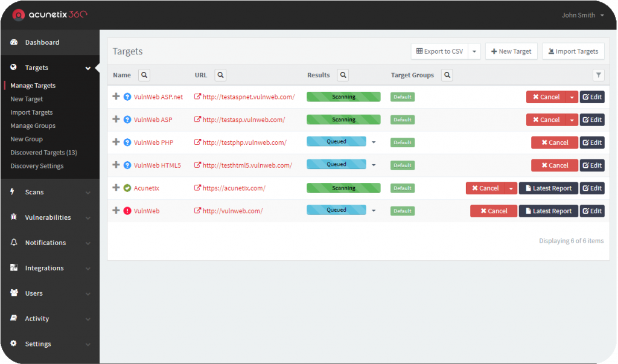Click external link icon for vulnweb.com/
Viewport: 618px width, 364px height.
point(197,211)
